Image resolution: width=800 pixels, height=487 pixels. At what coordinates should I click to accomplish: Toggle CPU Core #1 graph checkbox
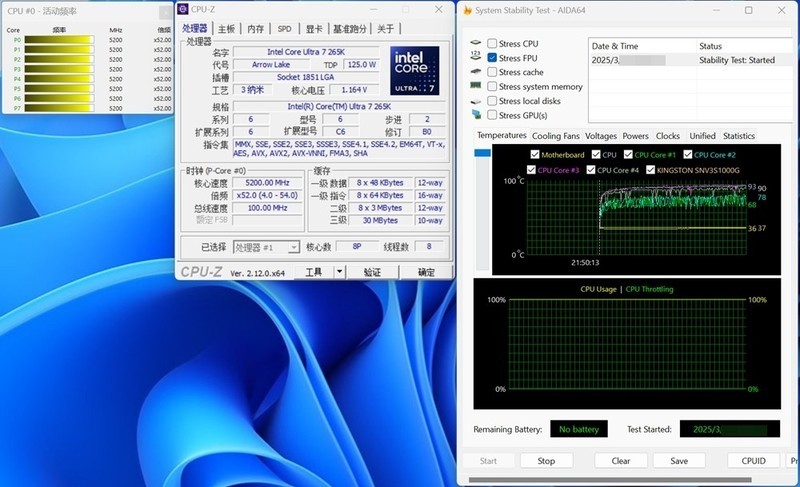[x=628, y=155]
